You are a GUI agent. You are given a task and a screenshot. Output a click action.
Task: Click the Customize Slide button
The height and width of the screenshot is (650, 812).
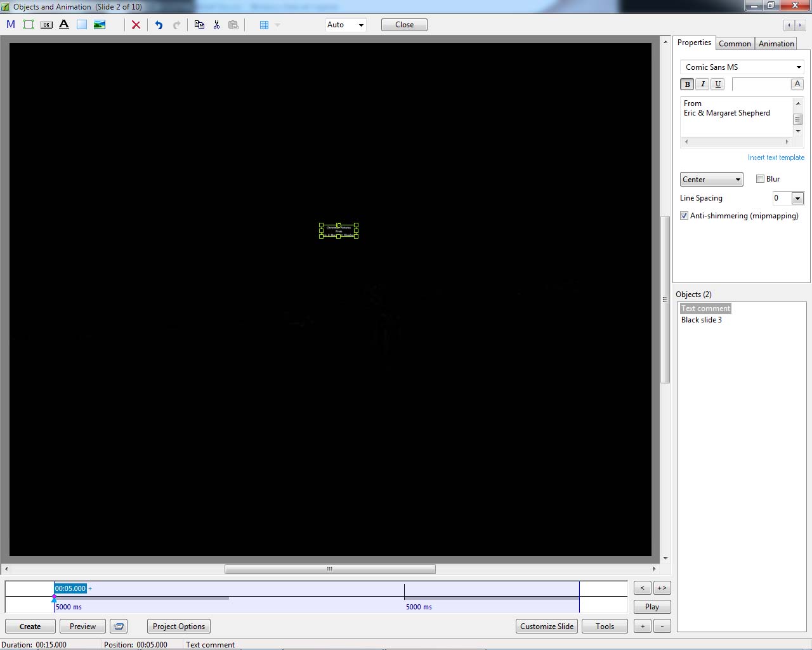click(547, 627)
